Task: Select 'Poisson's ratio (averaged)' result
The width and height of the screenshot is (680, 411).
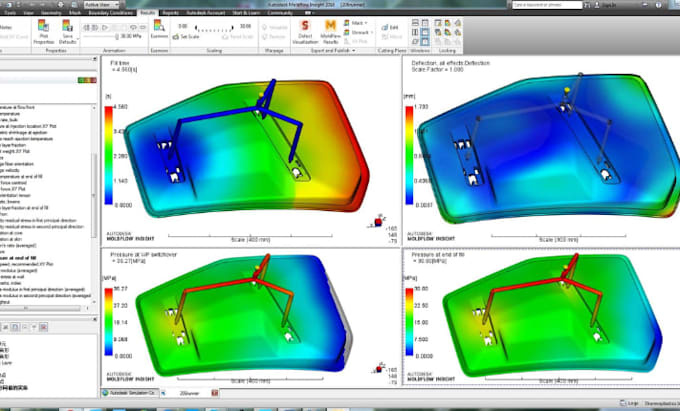Action: (x=18, y=245)
